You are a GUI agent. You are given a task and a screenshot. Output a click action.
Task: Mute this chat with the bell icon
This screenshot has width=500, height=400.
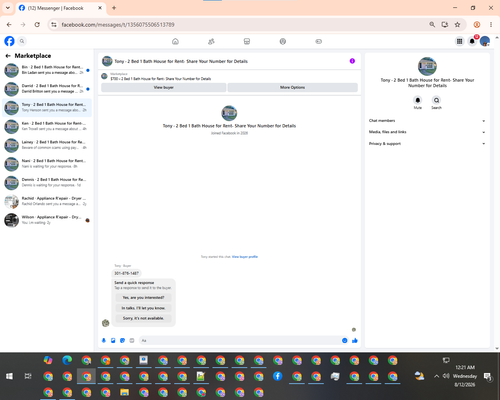(x=418, y=100)
